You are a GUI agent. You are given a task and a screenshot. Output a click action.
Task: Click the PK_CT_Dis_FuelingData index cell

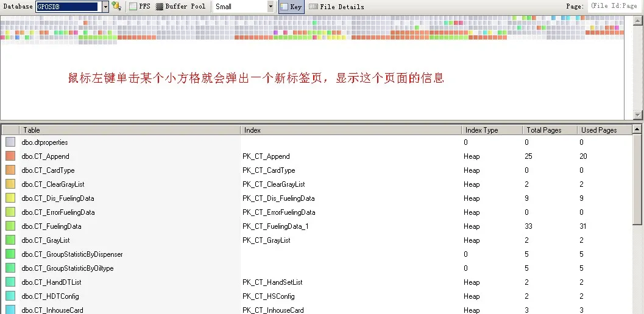point(278,198)
